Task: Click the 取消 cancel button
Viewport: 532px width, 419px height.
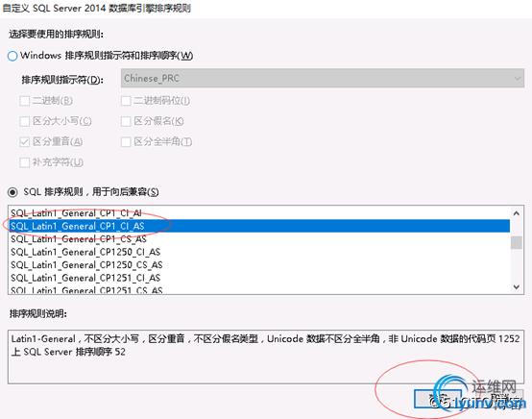Action: (500, 398)
